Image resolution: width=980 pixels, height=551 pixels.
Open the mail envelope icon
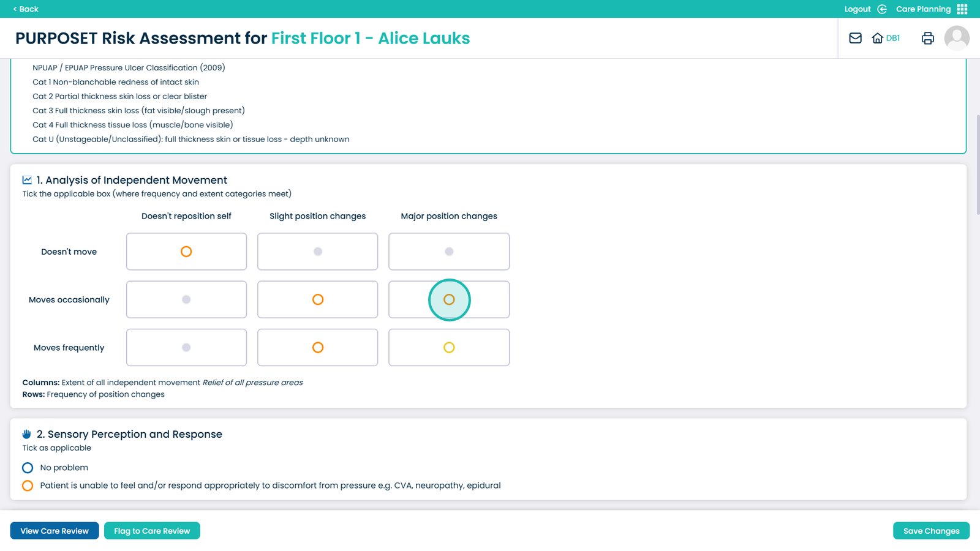(x=855, y=38)
